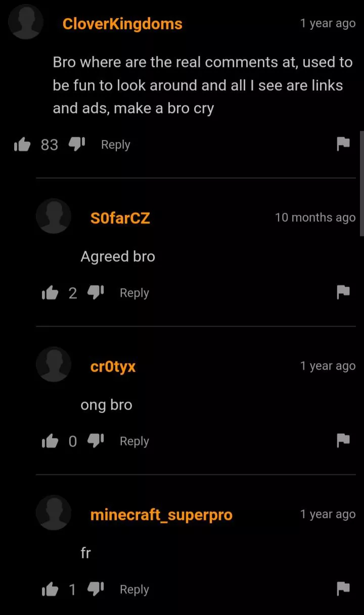Flag cr0tyx's comment
The image size is (364, 615).
point(343,441)
